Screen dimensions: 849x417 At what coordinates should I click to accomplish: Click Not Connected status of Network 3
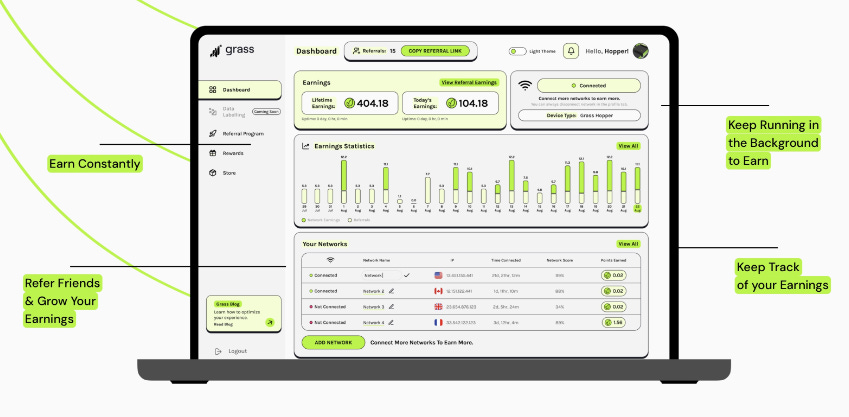coord(328,307)
